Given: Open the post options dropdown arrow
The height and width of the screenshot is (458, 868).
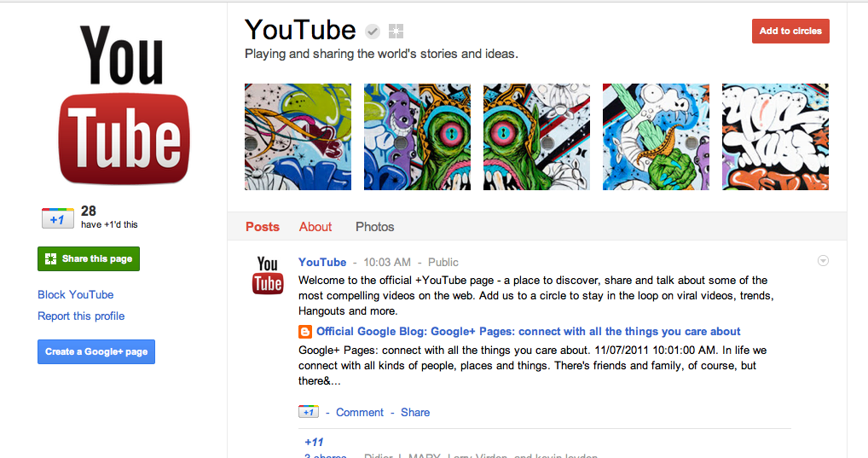Looking at the screenshot, I should click(x=823, y=261).
